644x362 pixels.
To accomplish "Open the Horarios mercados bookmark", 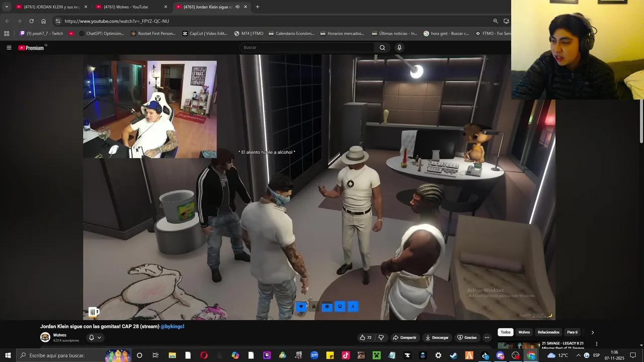I will click(x=342, y=34).
